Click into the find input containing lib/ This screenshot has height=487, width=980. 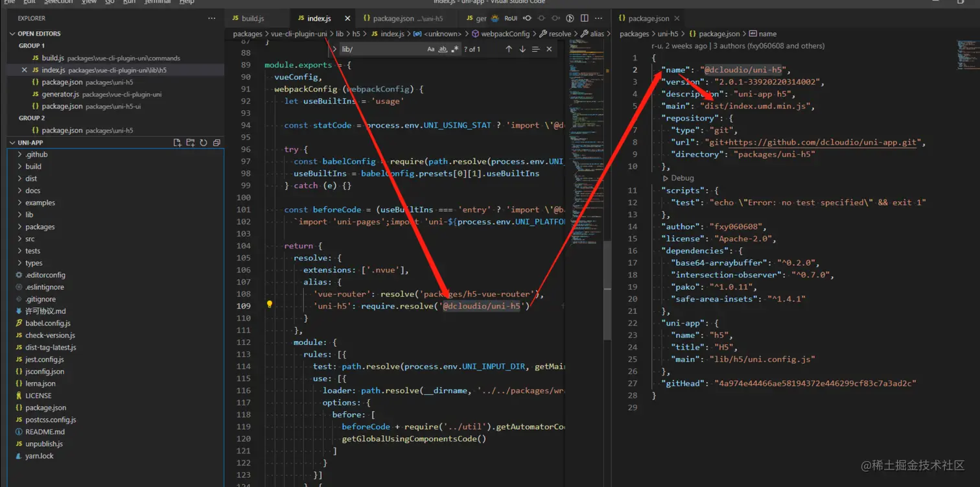(x=379, y=49)
